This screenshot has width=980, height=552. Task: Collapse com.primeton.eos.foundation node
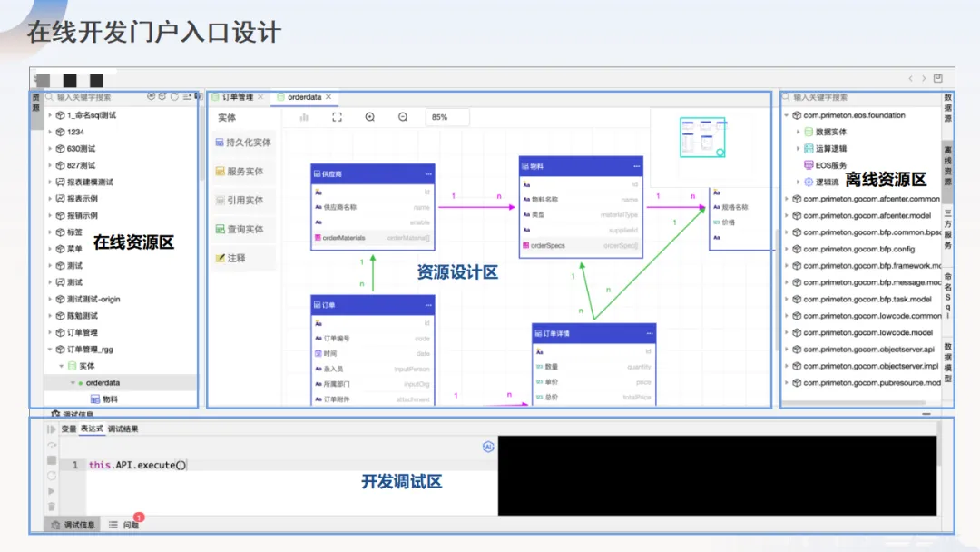click(786, 115)
